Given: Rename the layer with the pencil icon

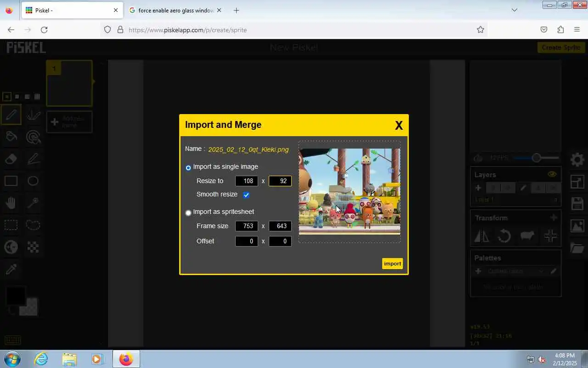Looking at the screenshot, I should pyautogui.click(x=523, y=188).
